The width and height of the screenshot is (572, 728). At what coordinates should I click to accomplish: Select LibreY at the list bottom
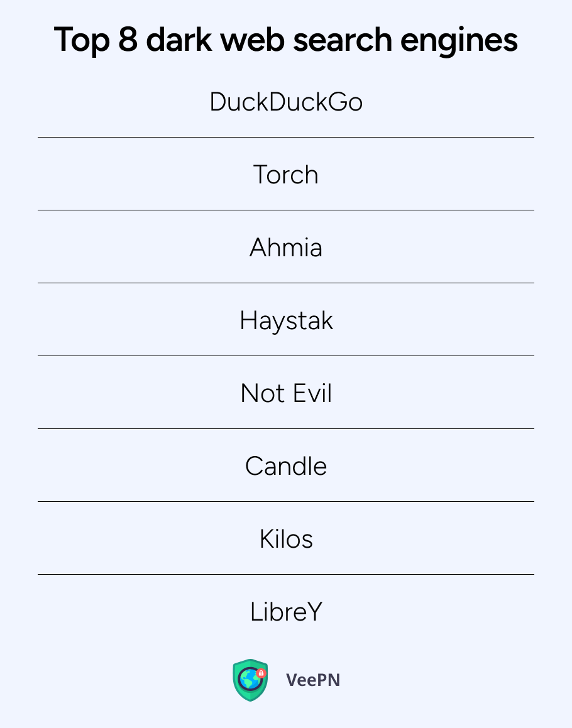click(x=286, y=612)
